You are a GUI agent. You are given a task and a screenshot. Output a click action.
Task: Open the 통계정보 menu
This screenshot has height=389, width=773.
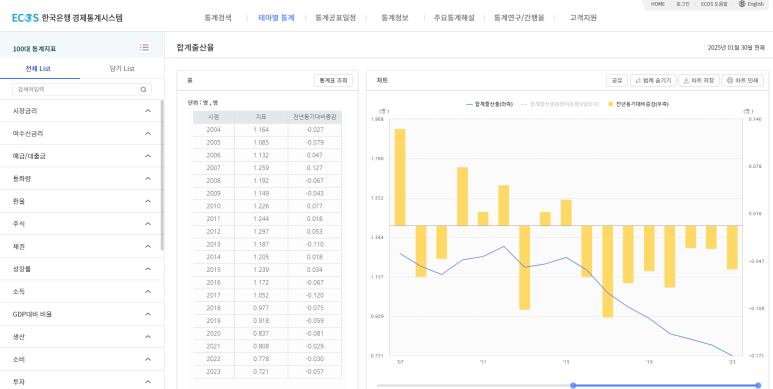394,18
